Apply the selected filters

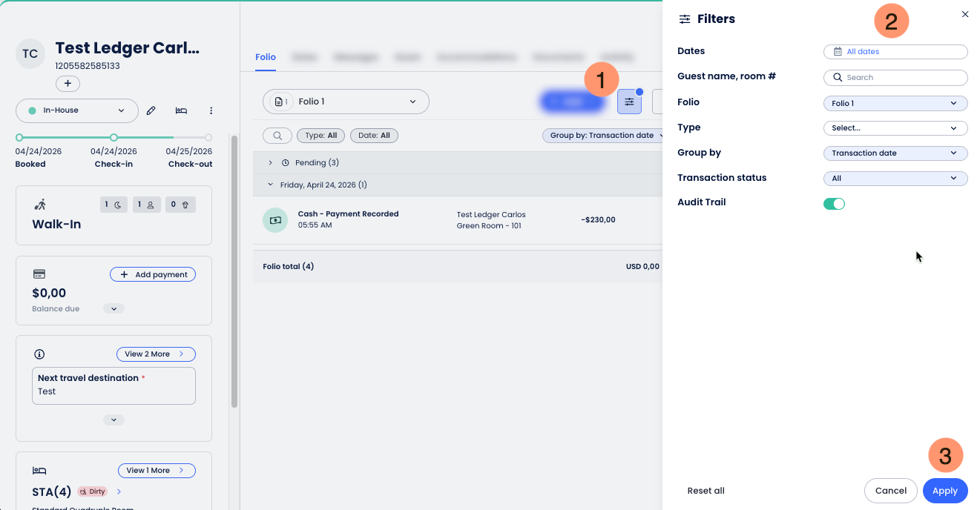[944, 490]
